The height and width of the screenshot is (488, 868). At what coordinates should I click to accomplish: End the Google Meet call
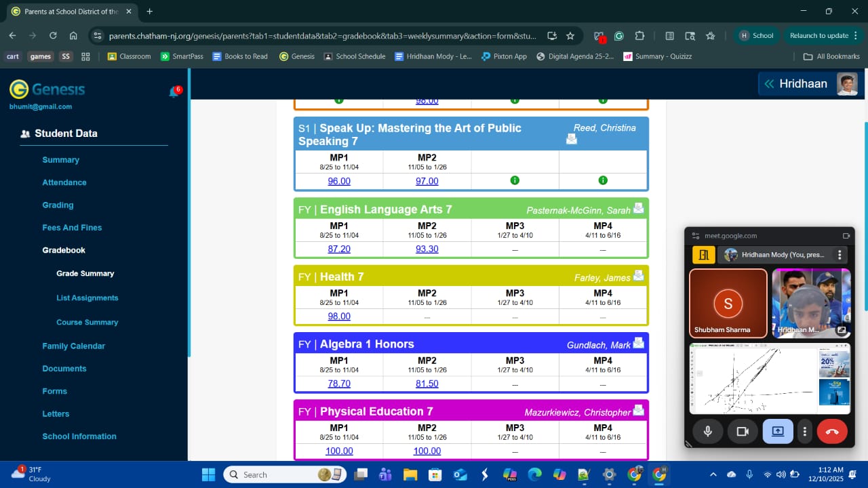point(832,431)
